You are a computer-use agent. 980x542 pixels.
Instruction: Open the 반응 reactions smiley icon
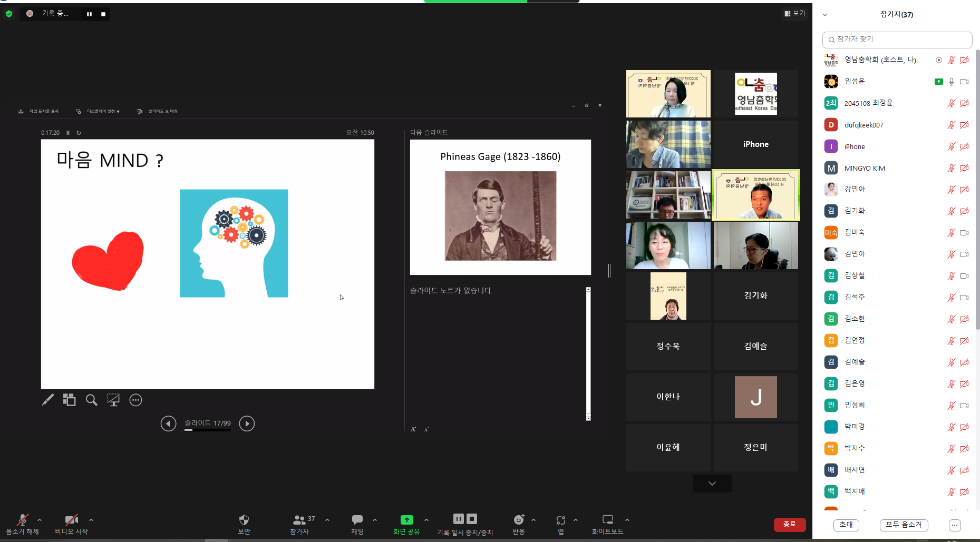[x=519, y=520]
